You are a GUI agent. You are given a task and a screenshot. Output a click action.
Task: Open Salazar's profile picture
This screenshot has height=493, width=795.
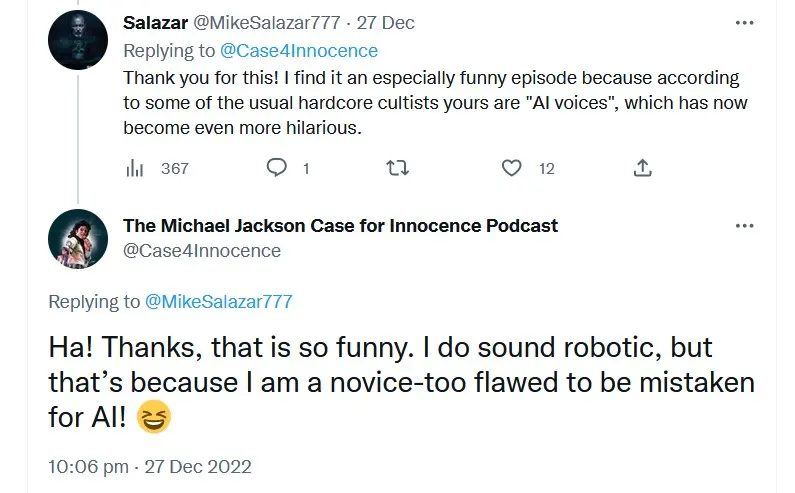tap(78, 41)
